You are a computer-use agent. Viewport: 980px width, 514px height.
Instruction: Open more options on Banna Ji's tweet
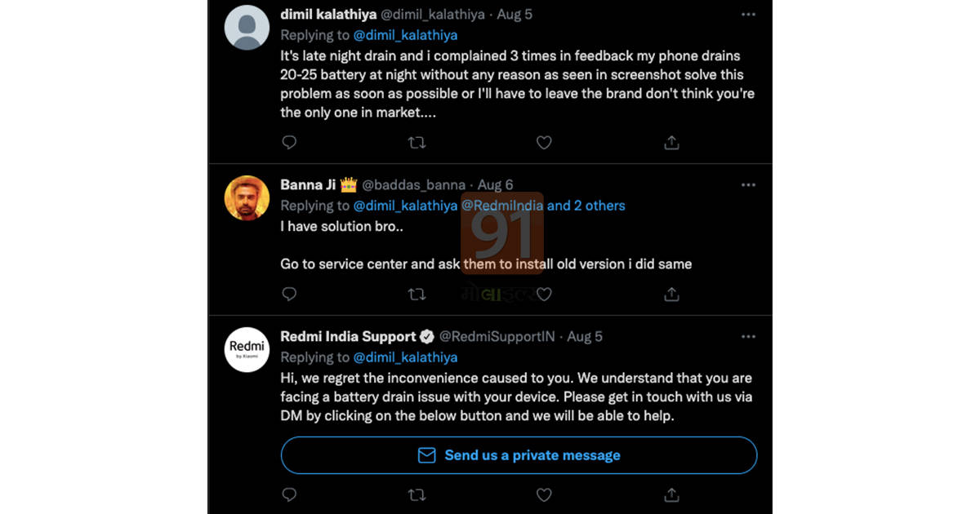coord(748,185)
